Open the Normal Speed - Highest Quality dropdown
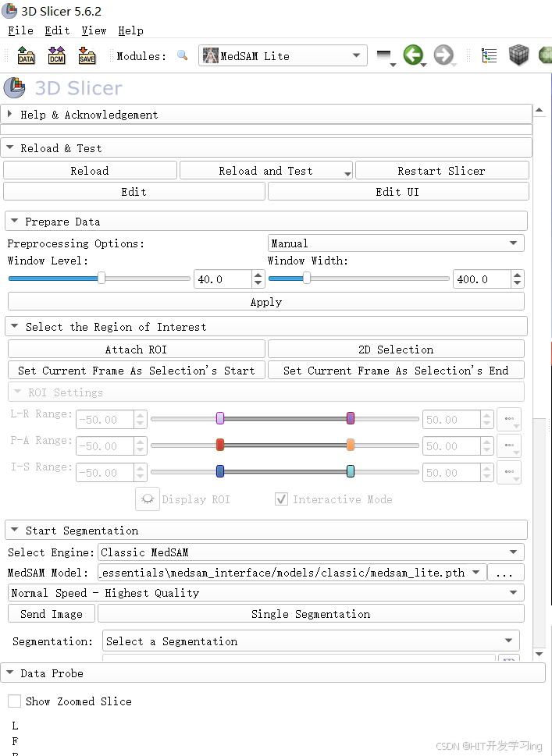 click(x=266, y=593)
